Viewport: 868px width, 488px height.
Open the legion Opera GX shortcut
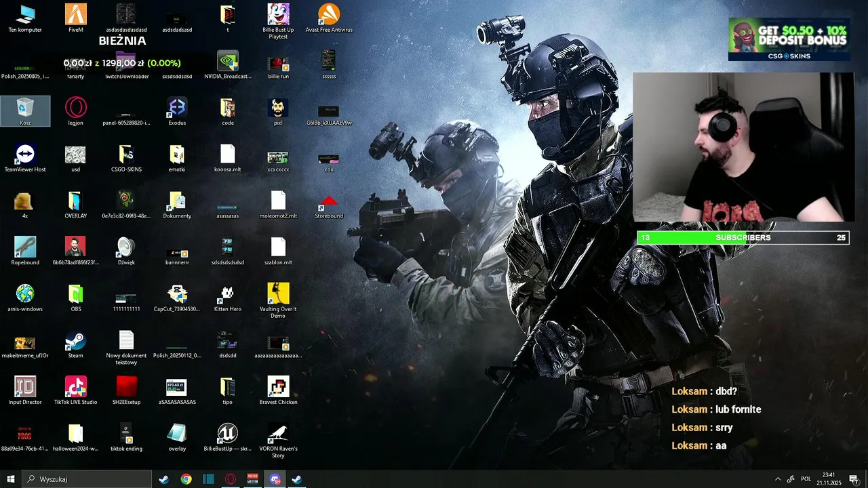click(75, 111)
